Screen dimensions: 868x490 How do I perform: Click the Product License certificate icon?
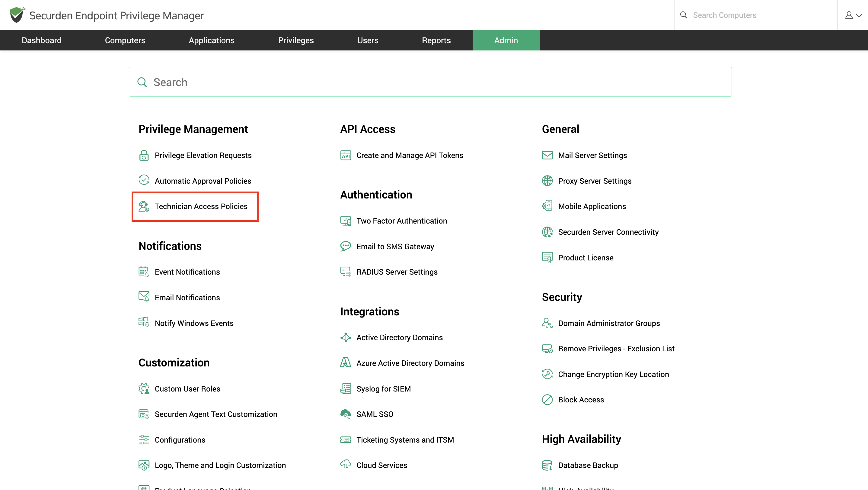click(547, 257)
